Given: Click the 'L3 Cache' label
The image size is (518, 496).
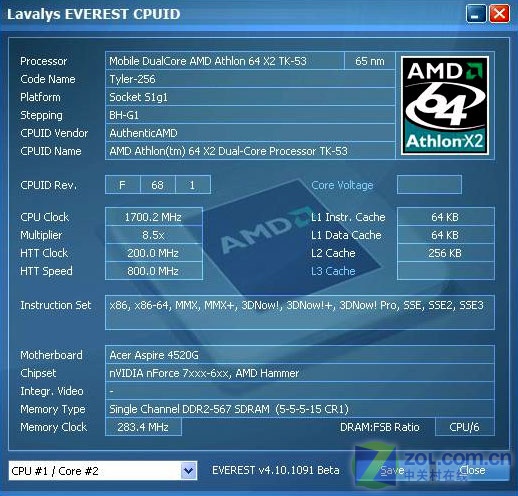Looking at the screenshot, I should (333, 271).
